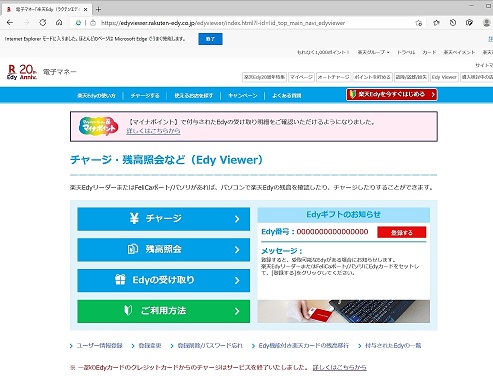Open 楽天Edyの使い方 in blue menu bar
The height and width of the screenshot is (376, 493).
point(96,96)
